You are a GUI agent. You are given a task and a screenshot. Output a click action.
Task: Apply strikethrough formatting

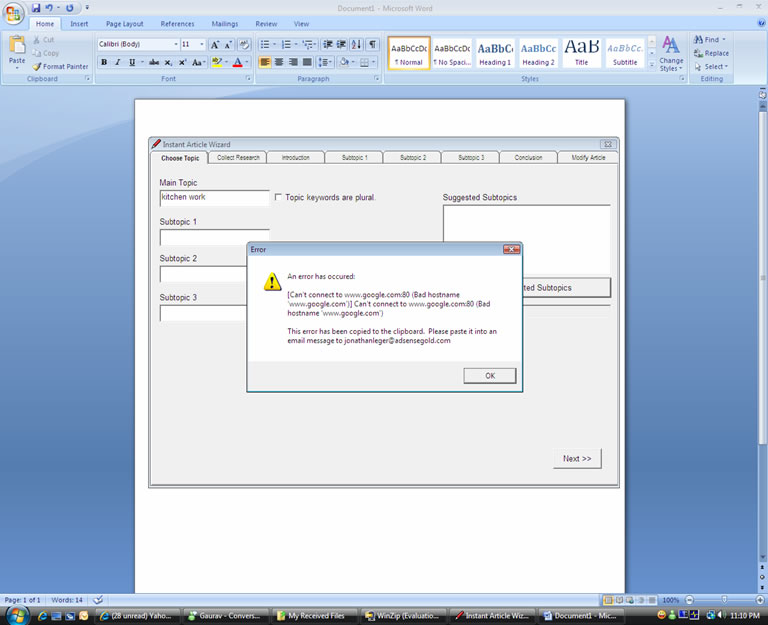click(x=154, y=62)
